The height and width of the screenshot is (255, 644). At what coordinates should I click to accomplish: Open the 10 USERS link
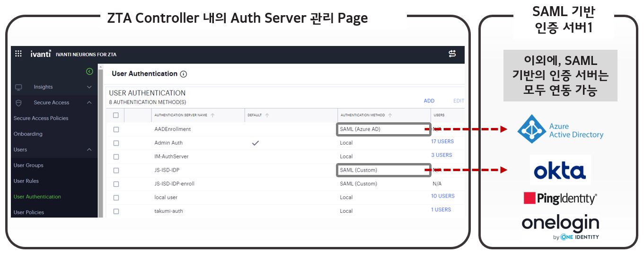pyautogui.click(x=443, y=196)
